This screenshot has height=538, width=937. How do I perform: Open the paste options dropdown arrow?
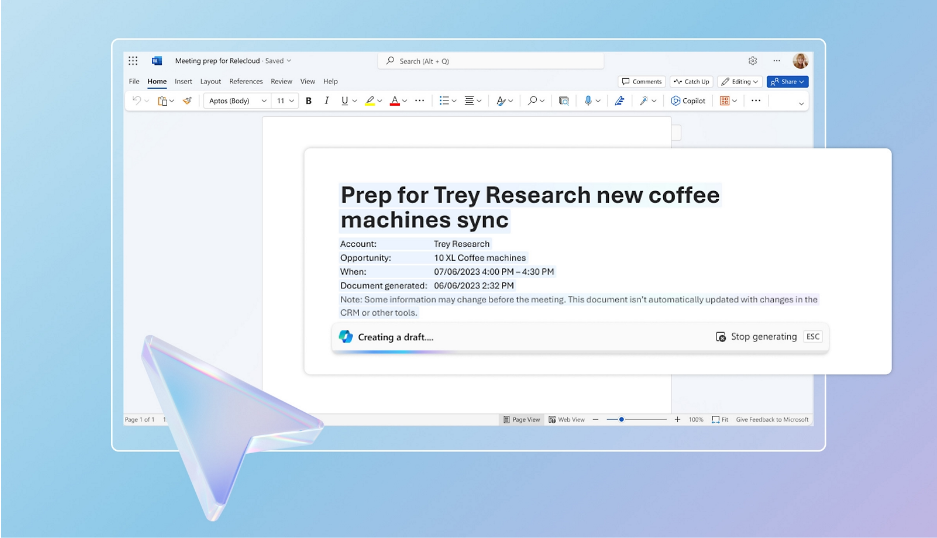click(172, 101)
